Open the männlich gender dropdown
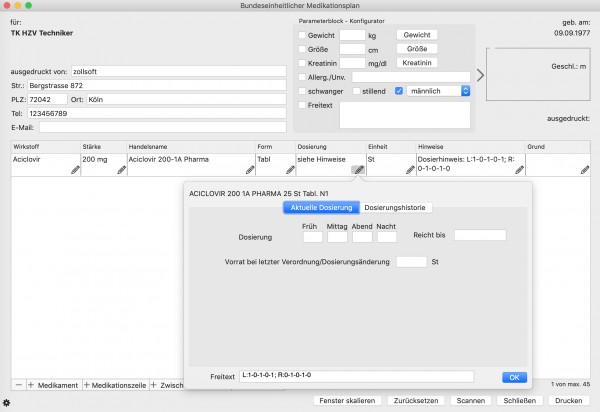 coord(439,91)
